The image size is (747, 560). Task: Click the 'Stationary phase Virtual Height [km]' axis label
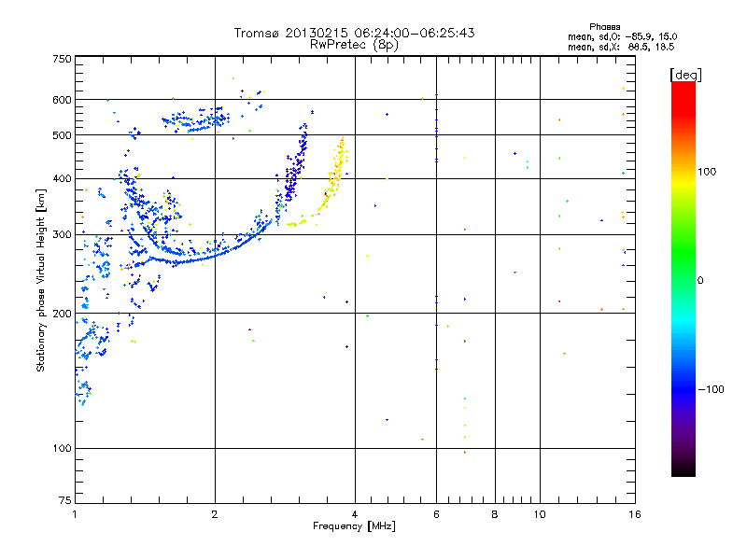(40, 281)
